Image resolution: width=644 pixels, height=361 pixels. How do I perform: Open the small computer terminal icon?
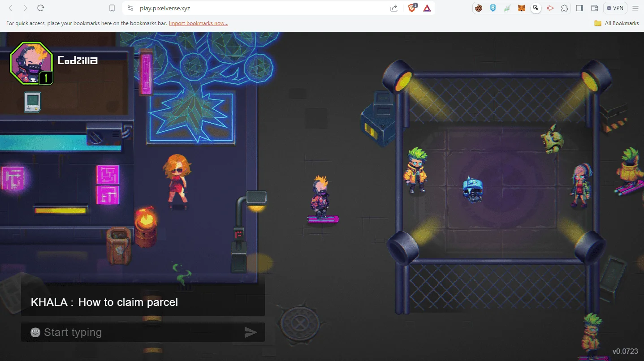pos(33,102)
